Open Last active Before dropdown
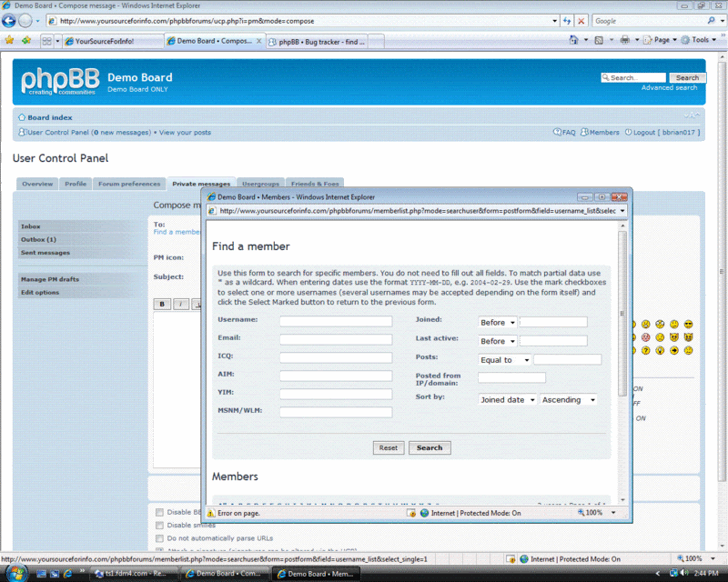Image resolution: width=728 pixels, height=582 pixels. point(497,341)
